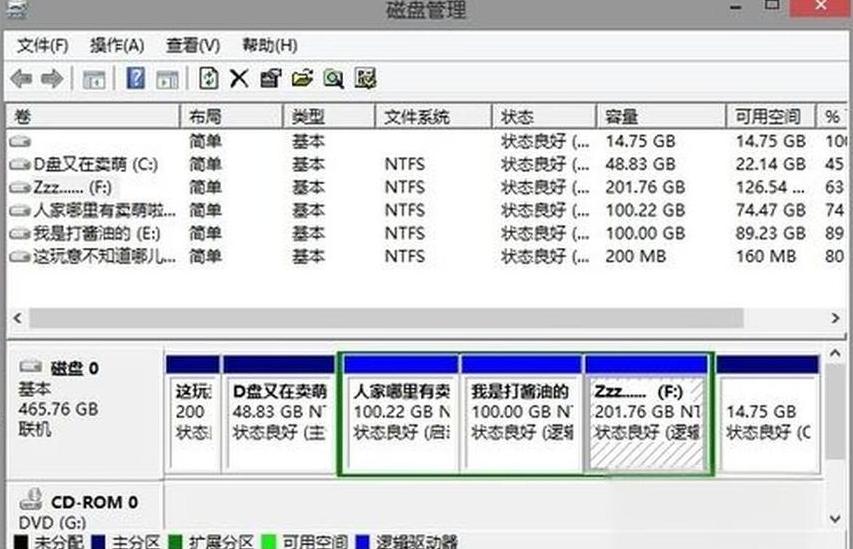Click the disk pane vertical scrollbar up arrow
Image resolution: width=853 pixels, height=549 pixels.
(835, 354)
